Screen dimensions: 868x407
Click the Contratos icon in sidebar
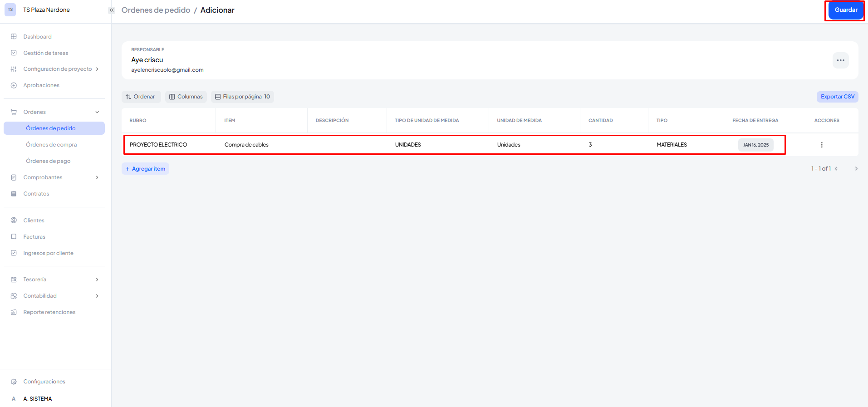14,194
